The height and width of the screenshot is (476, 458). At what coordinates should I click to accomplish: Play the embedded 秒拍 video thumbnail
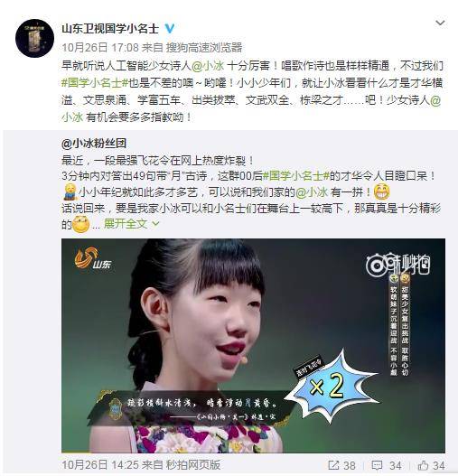click(253, 345)
